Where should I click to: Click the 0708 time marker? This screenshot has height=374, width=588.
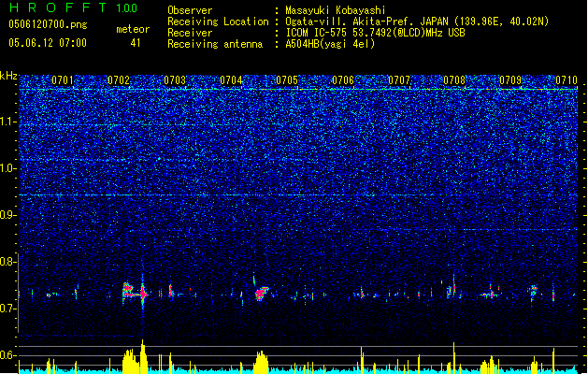point(454,80)
